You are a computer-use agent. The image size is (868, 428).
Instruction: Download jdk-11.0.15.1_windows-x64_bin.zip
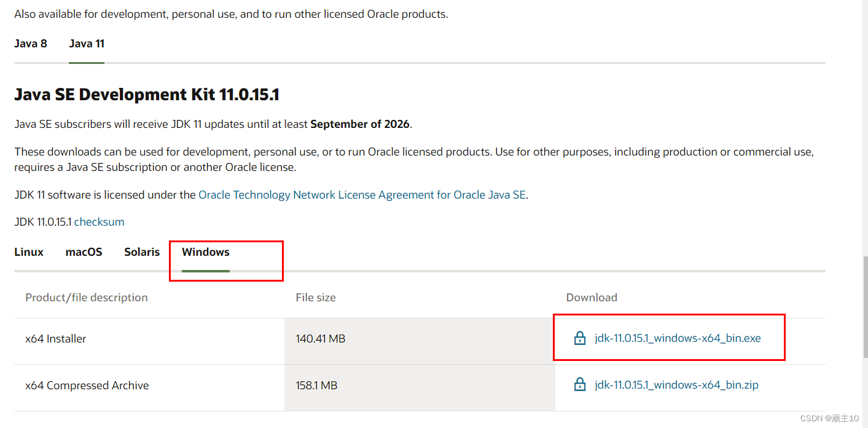676,384
